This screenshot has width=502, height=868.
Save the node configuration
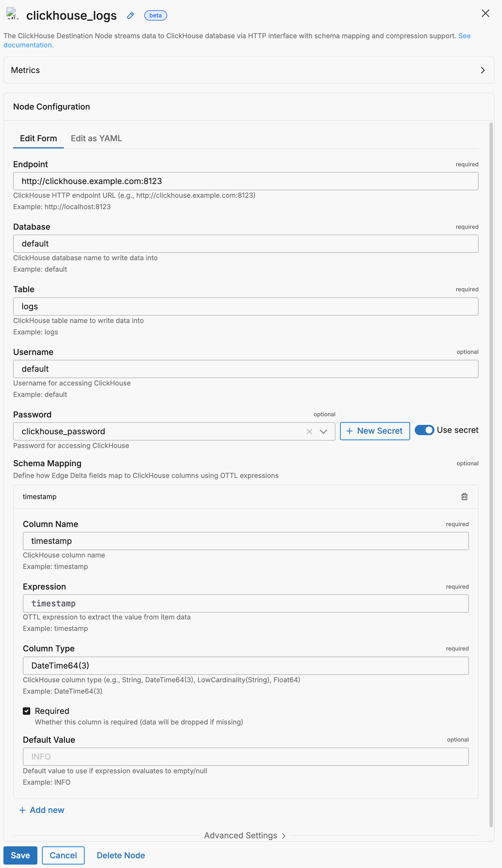20,855
